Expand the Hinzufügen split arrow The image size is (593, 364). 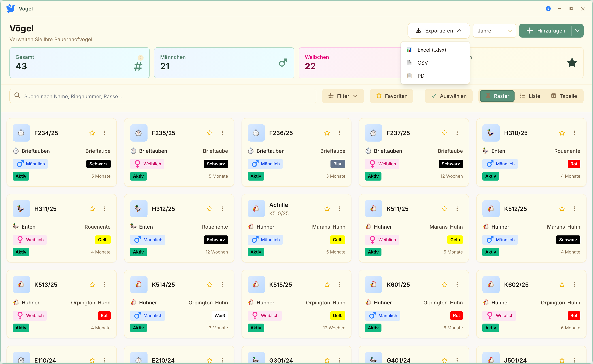(577, 31)
